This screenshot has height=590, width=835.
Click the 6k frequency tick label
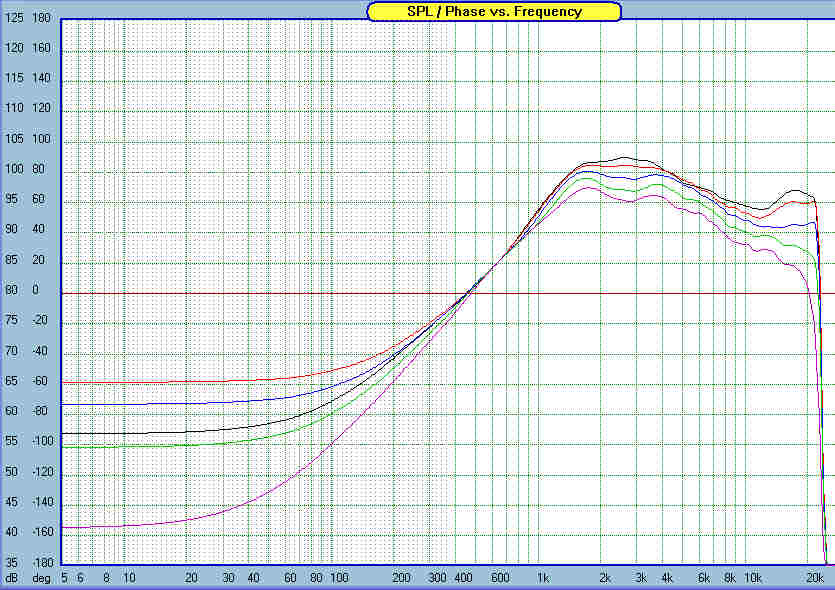(x=703, y=578)
